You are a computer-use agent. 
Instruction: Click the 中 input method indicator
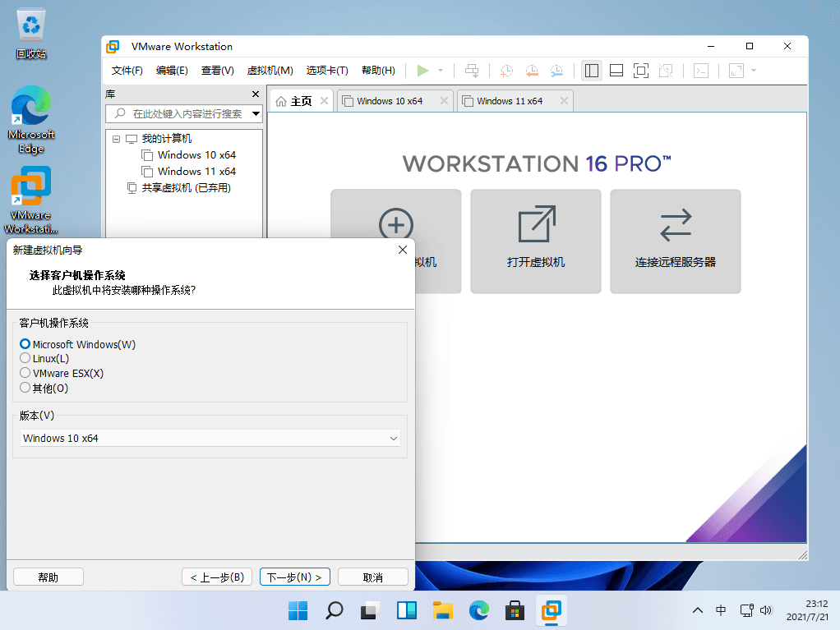(721, 610)
